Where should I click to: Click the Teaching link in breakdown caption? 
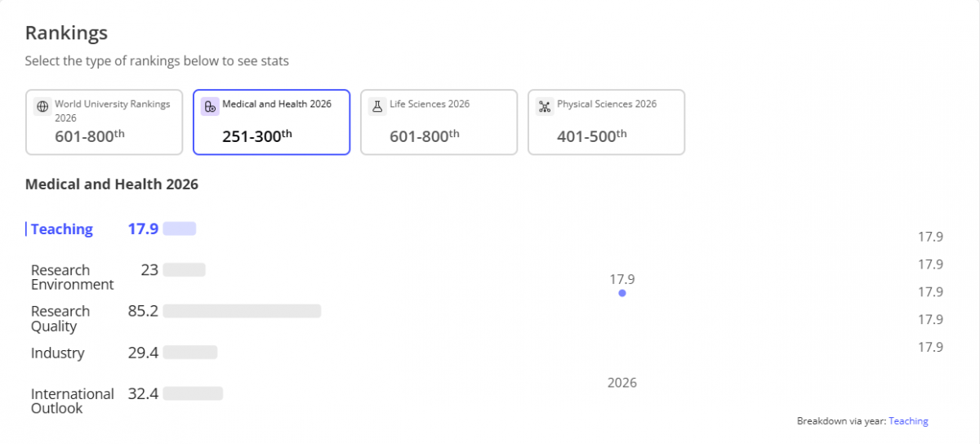[x=908, y=421]
